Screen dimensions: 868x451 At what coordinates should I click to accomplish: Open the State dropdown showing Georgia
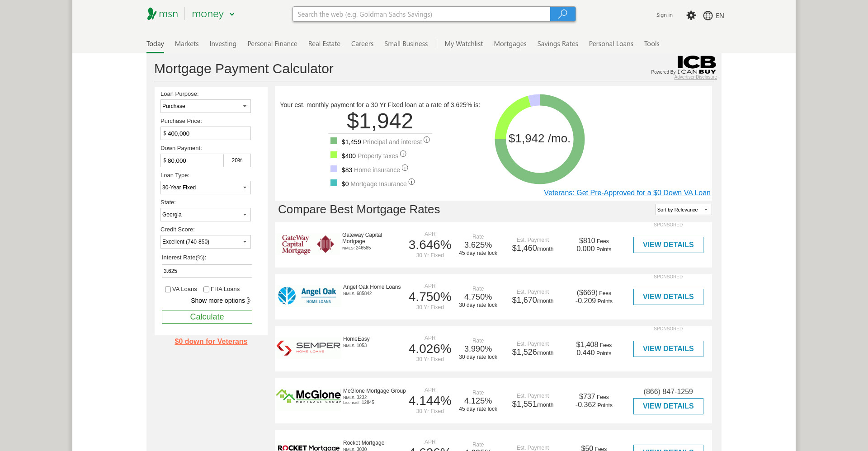[x=206, y=215]
